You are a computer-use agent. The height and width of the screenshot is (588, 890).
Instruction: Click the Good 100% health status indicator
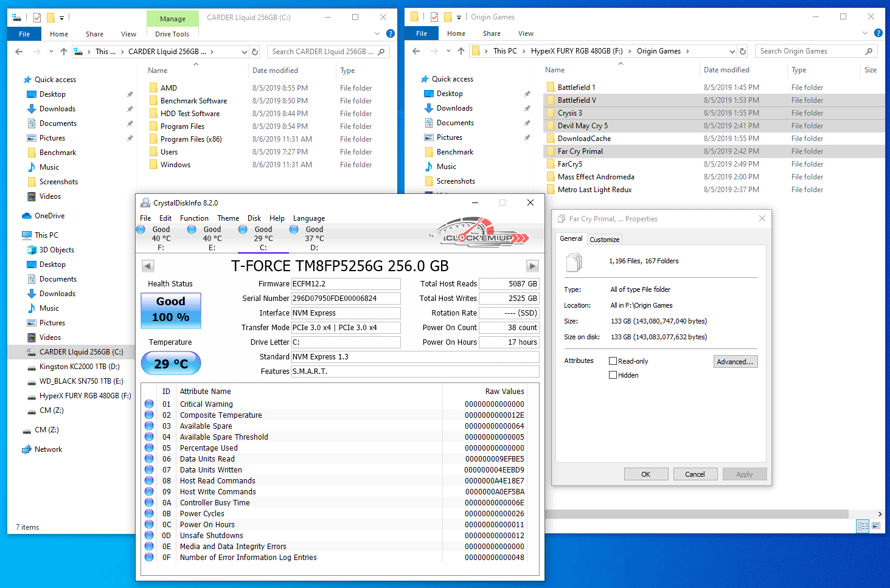(171, 310)
